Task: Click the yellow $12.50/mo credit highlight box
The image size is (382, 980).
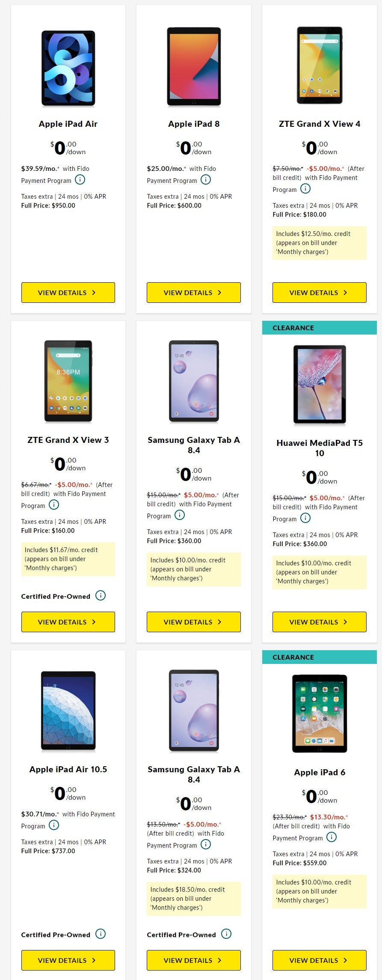Action: pos(319,243)
